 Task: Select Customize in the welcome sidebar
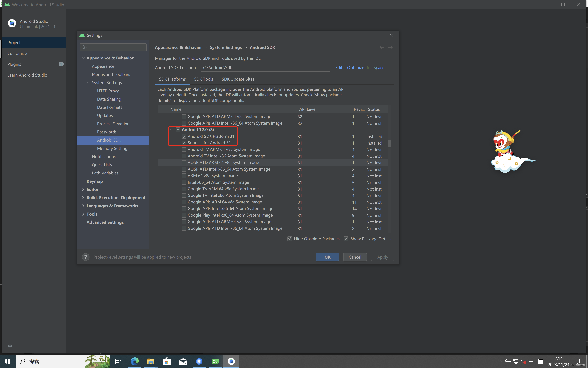pos(34,53)
